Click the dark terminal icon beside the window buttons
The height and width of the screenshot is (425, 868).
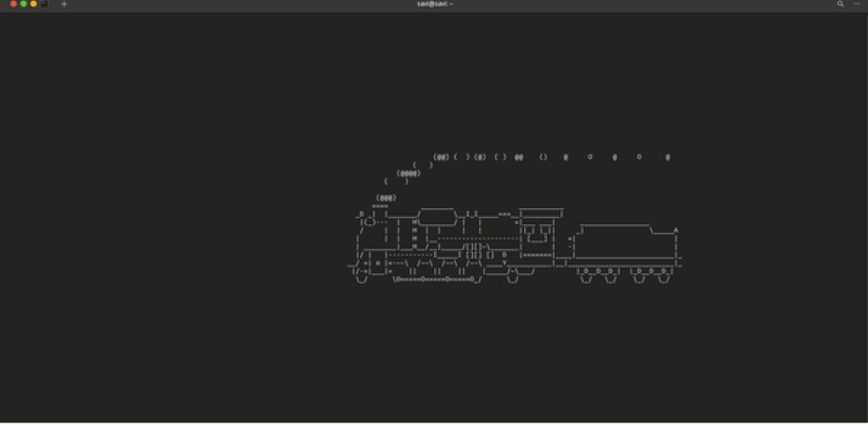point(44,4)
